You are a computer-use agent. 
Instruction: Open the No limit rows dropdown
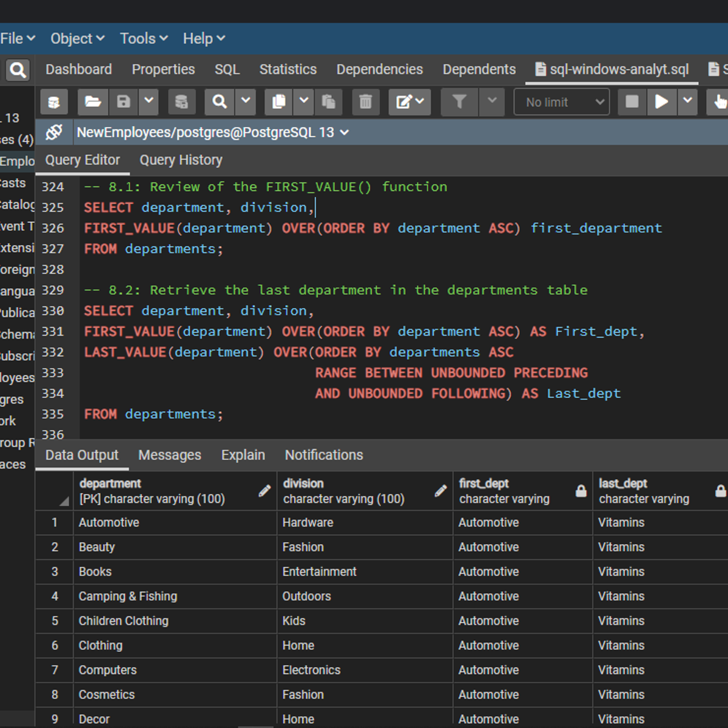click(561, 102)
